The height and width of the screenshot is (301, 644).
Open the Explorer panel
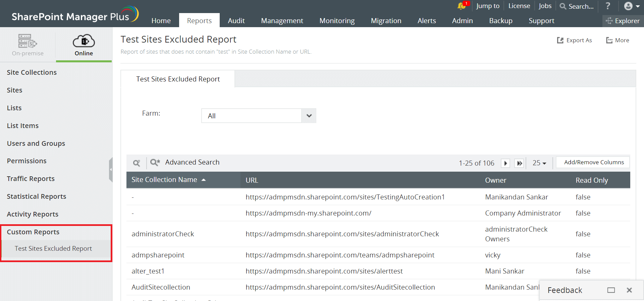623,21
